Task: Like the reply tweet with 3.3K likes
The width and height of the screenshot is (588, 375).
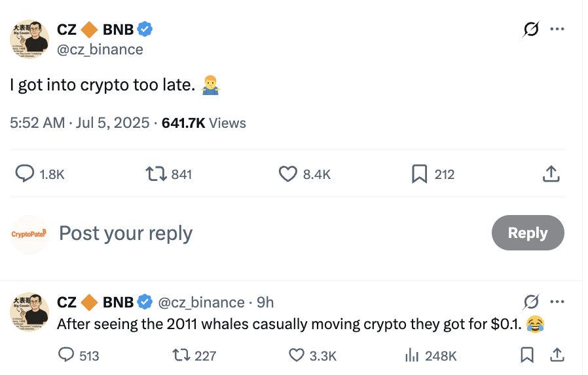Action: 296,355
